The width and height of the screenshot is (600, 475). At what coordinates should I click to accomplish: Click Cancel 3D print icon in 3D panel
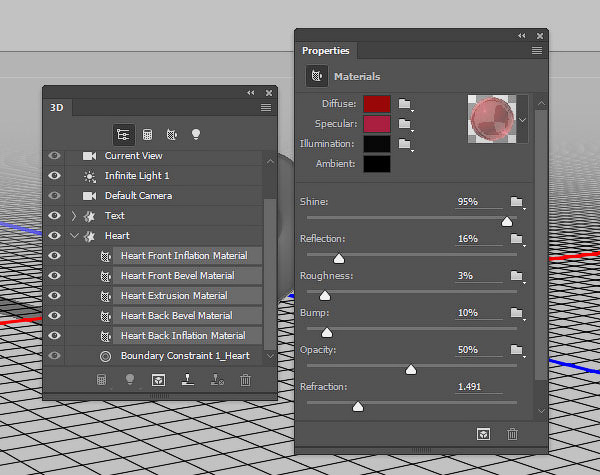(x=217, y=380)
